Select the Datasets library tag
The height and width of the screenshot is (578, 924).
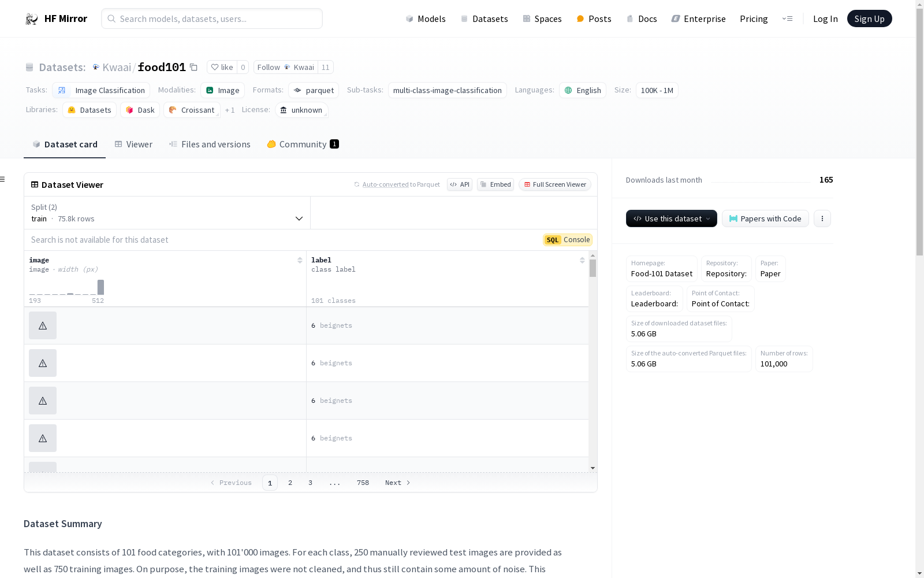pyautogui.click(x=90, y=110)
